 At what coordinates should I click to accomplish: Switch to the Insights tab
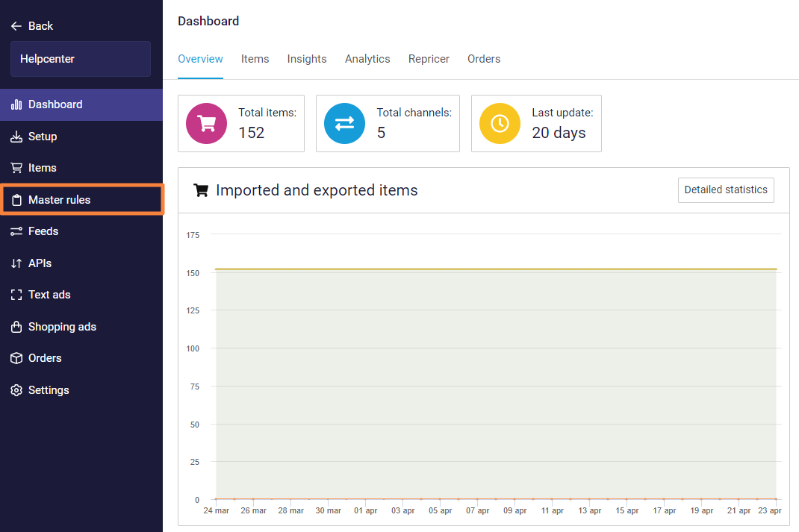(307, 59)
